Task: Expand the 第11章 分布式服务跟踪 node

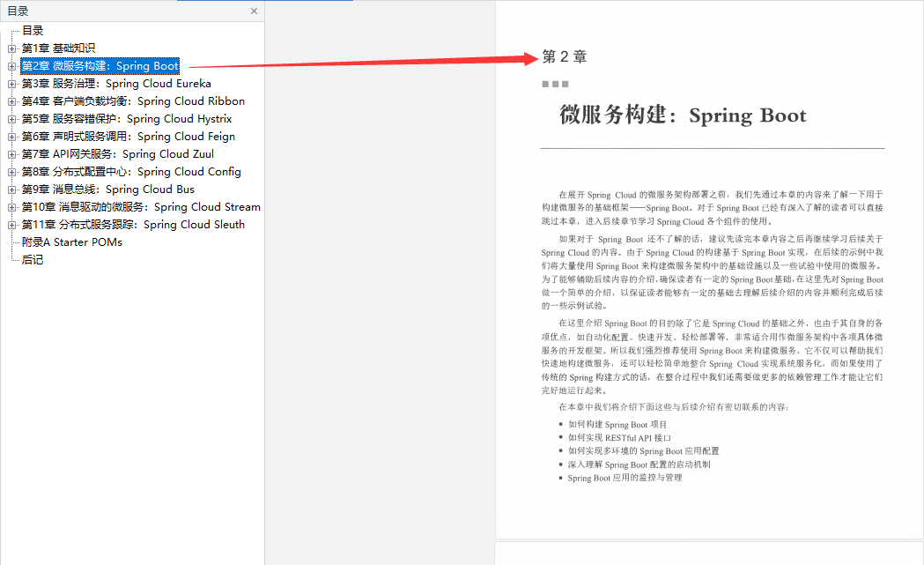Action: point(11,225)
